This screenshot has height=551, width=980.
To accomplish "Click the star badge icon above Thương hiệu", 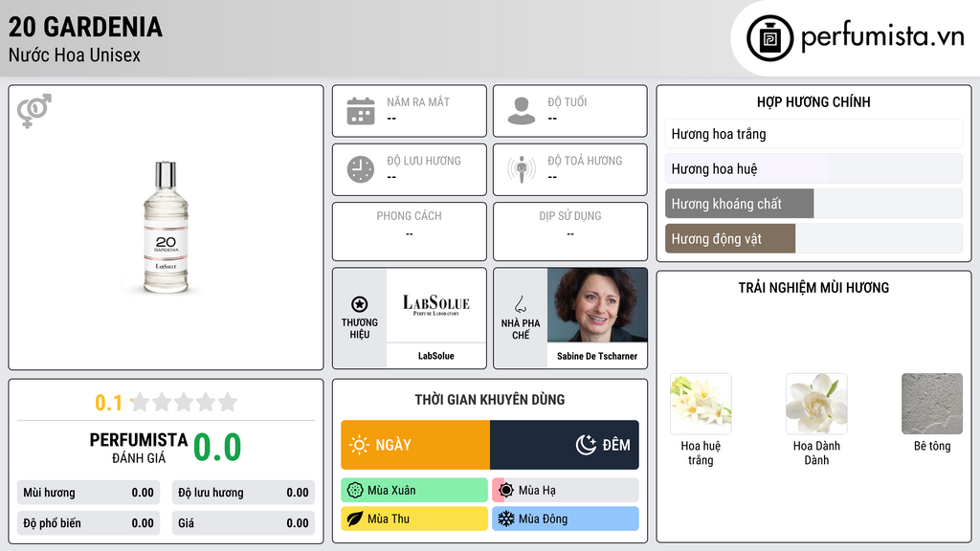I will click(x=360, y=304).
